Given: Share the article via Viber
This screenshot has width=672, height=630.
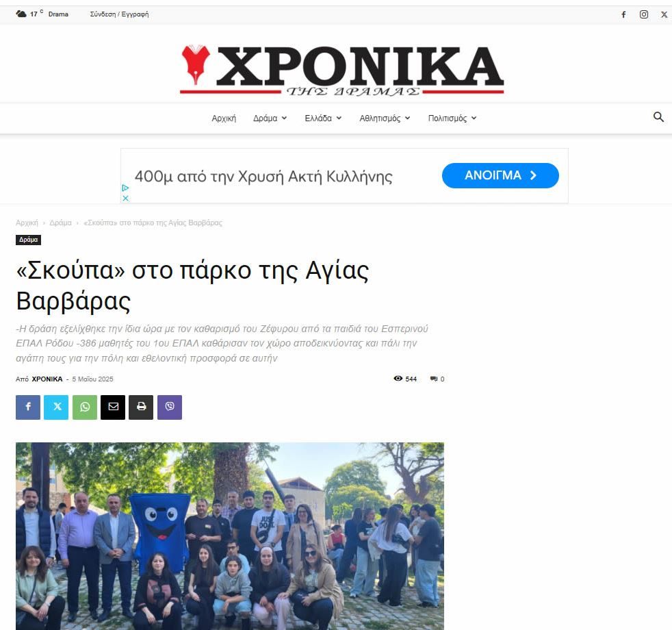Looking at the screenshot, I should tap(170, 407).
